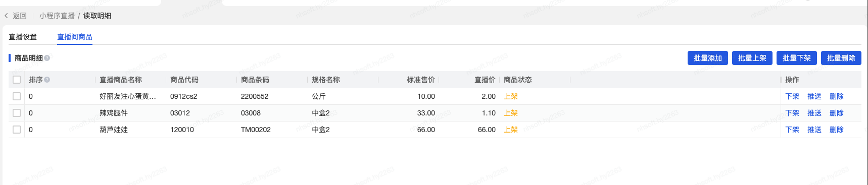This screenshot has width=868, height=185.
Task: Check the box for 辣鸡腿件 row
Action: (x=17, y=113)
